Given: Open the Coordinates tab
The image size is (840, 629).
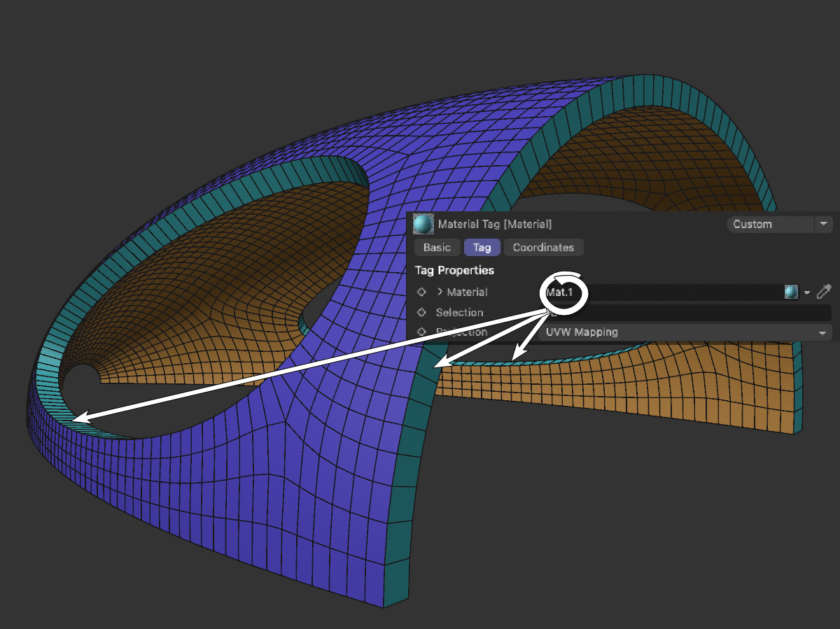Looking at the screenshot, I should 543,248.
